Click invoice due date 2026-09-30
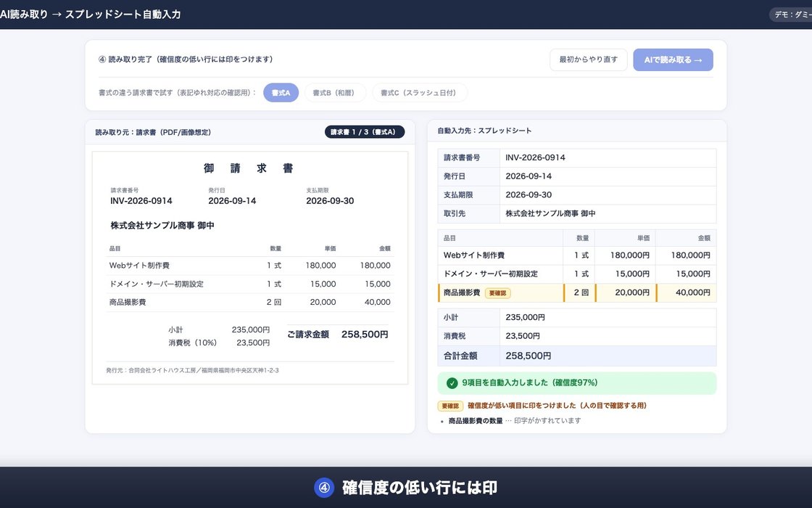 point(330,201)
